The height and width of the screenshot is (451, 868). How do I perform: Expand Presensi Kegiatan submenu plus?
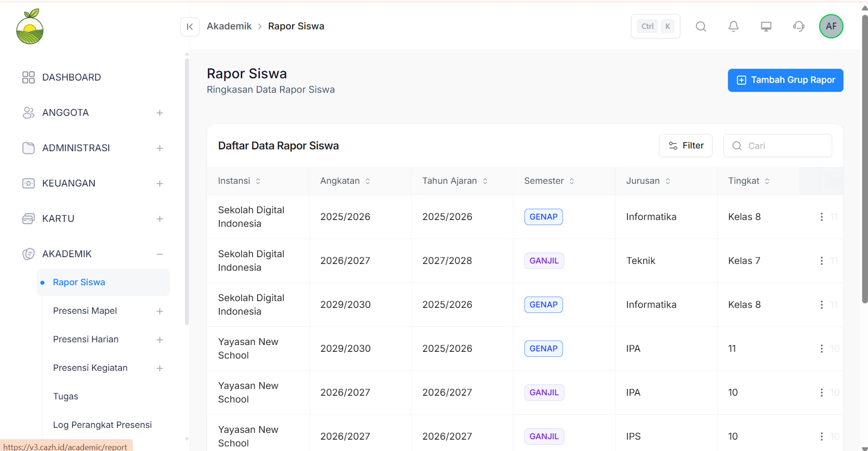click(x=160, y=368)
